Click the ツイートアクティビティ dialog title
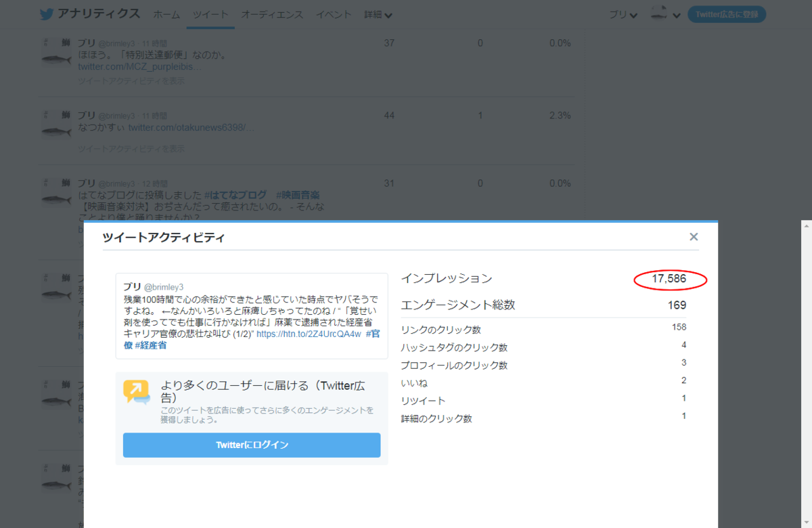812x528 pixels. click(164, 238)
